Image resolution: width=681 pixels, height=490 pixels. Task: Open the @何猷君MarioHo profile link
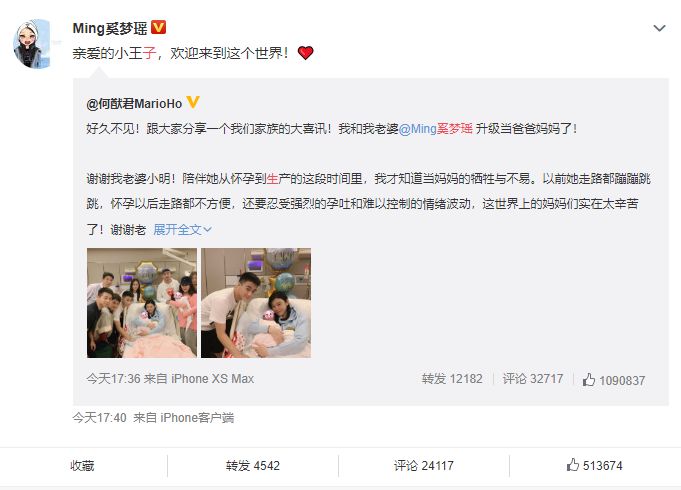point(134,103)
